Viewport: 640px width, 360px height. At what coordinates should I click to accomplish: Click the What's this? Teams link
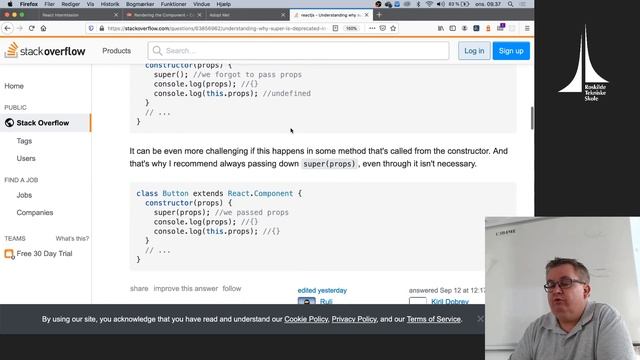(72, 238)
